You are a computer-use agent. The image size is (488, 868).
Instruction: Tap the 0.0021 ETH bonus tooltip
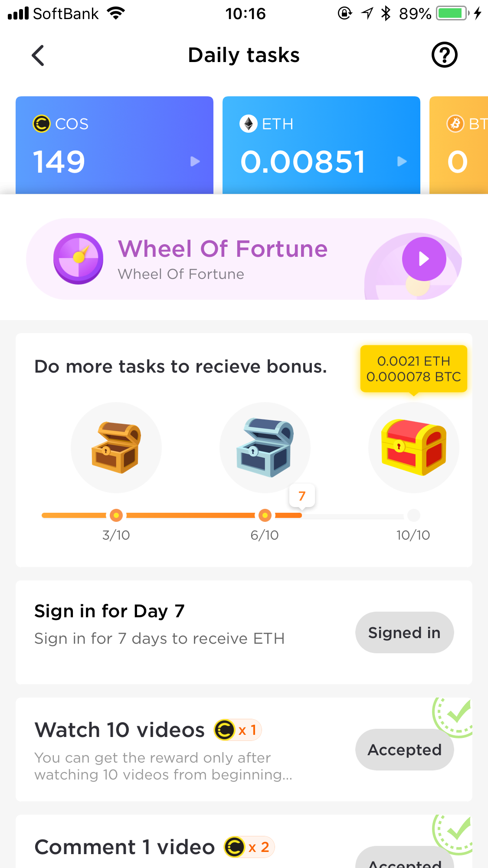413,369
